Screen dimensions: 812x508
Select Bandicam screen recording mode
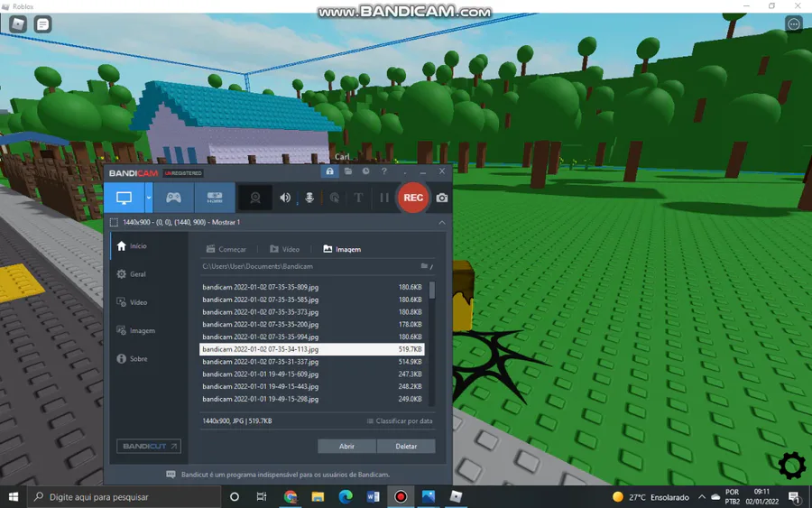(x=124, y=198)
